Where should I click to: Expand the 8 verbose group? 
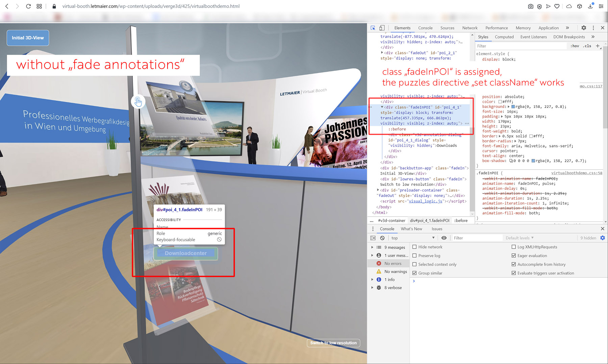tap(373, 288)
